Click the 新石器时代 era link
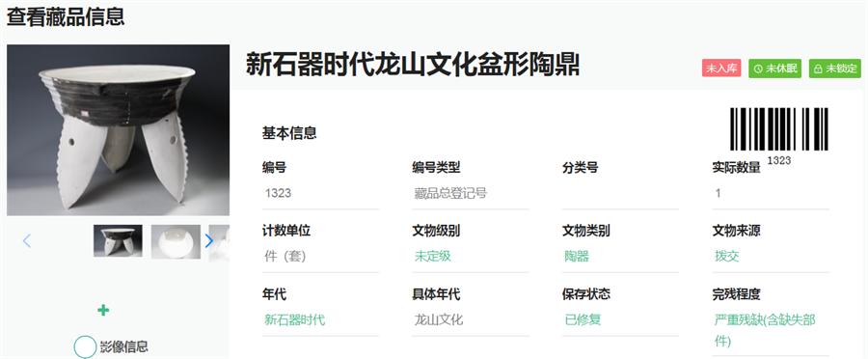This screenshot has height=359, width=868. pos(295,319)
